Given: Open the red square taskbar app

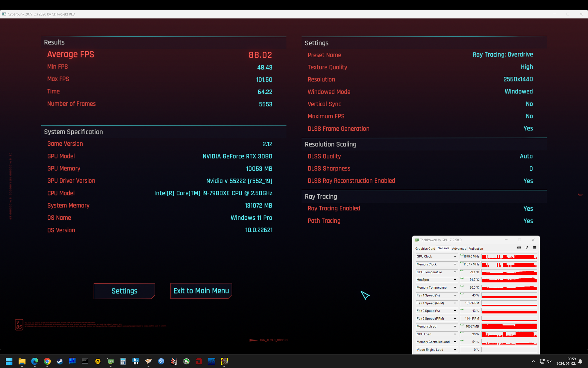Looking at the screenshot, I should click(x=199, y=361).
